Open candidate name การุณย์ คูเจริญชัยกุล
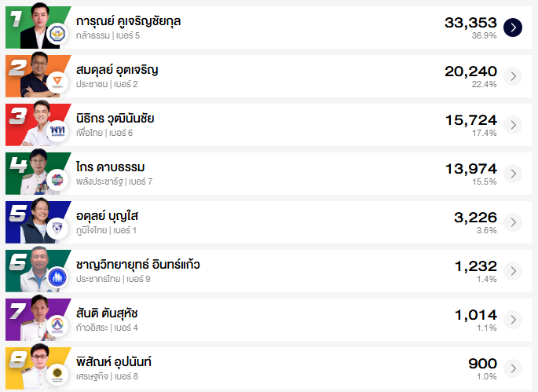This screenshot has height=392, width=538. pos(129,21)
